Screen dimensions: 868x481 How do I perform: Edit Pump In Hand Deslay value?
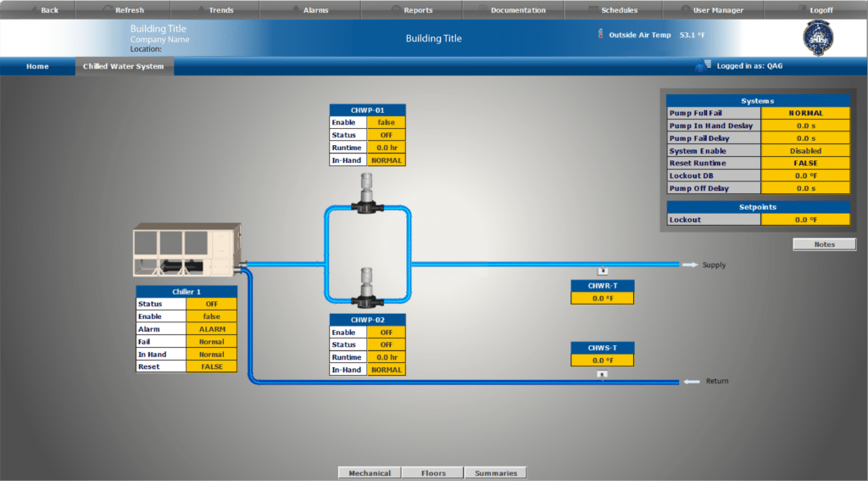coord(805,126)
